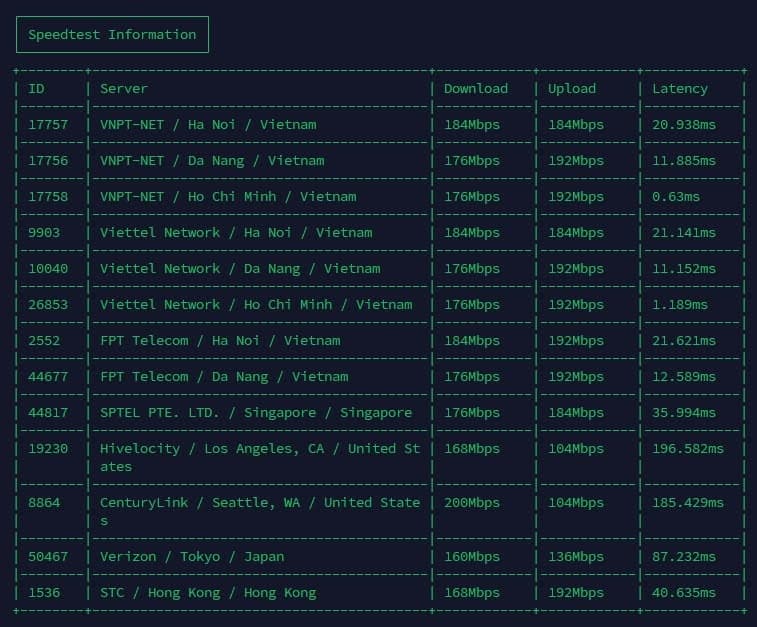Click Hivelocity / Los Angeles, CA server
Screen dimensions: 757x627
click(260, 458)
